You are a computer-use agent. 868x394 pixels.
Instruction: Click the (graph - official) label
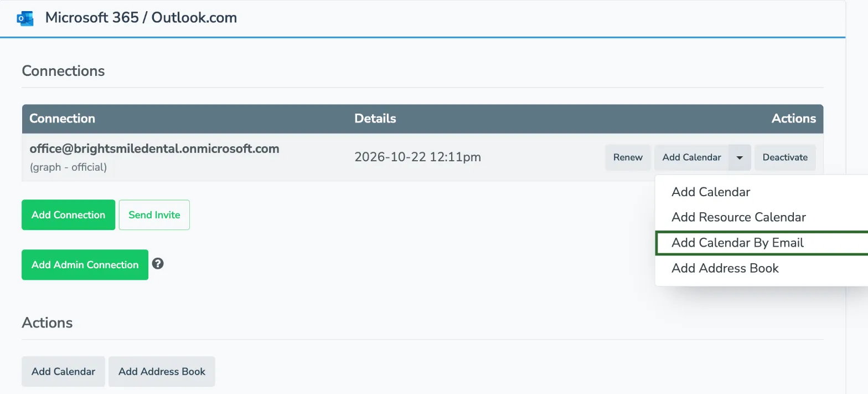coord(68,167)
